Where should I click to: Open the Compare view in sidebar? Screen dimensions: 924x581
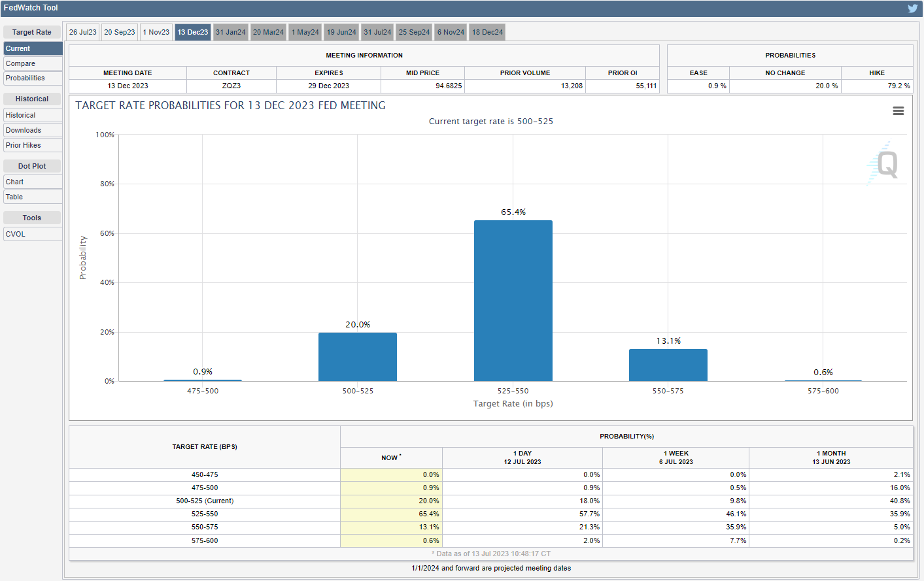click(33, 63)
